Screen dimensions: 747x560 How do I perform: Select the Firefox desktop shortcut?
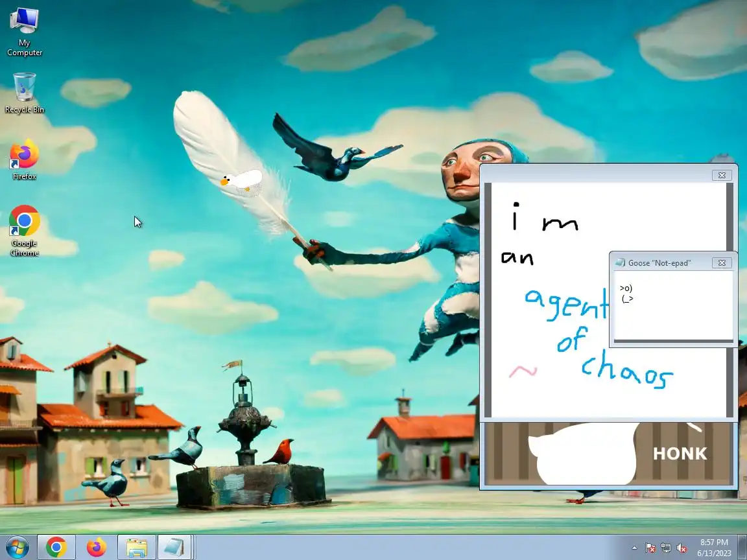pos(24,159)
